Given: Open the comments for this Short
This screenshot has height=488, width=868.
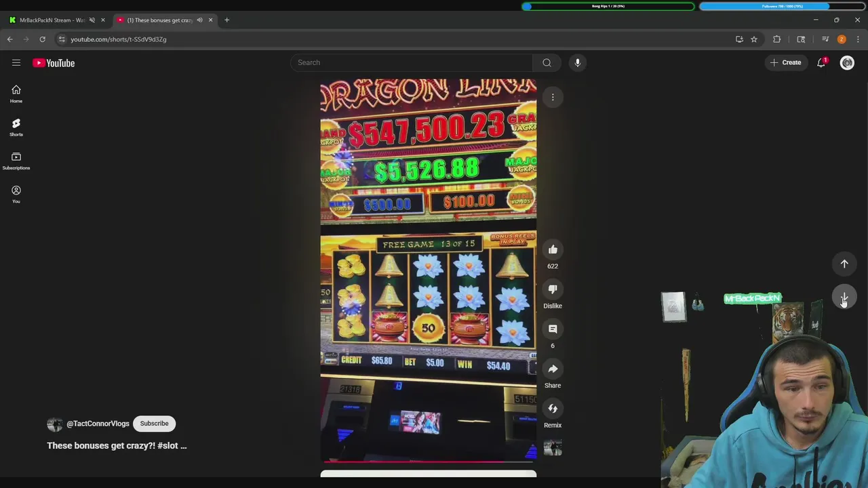Looking at the screenshot, I should [x=553, y=329].
